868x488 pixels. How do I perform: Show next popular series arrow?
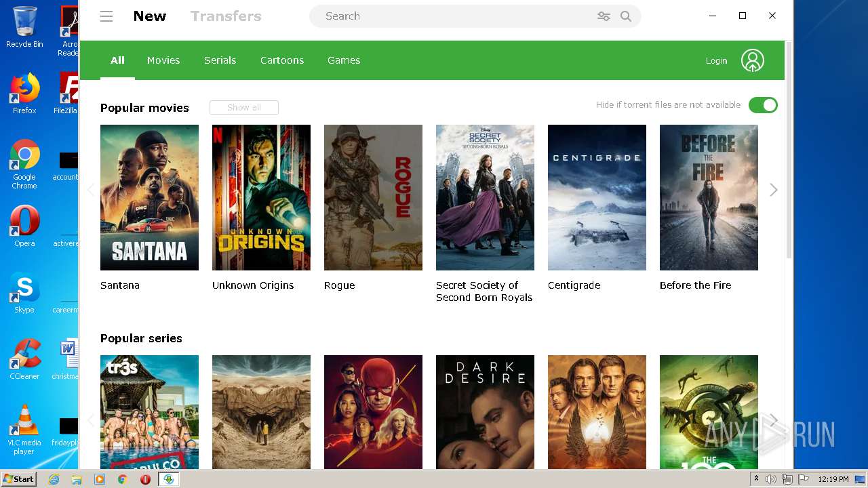774,420
